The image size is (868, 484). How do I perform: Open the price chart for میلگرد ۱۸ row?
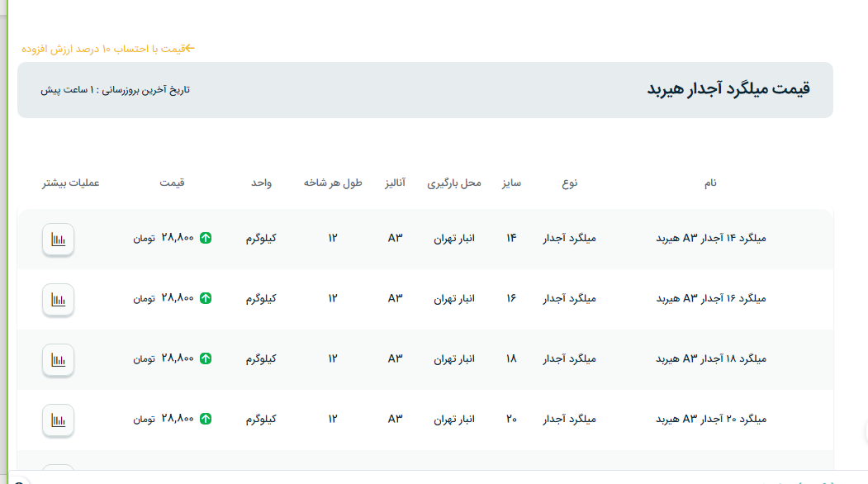tap(58, 359)
